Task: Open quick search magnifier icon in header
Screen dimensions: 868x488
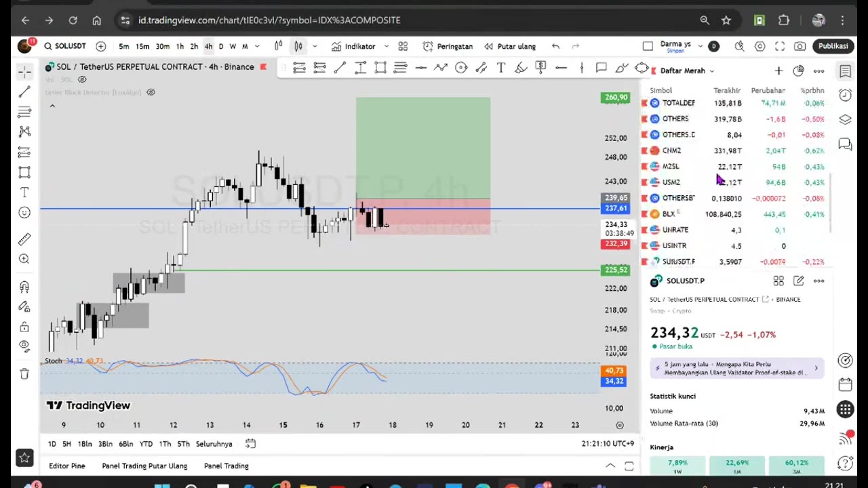Action: coord(739,46)
